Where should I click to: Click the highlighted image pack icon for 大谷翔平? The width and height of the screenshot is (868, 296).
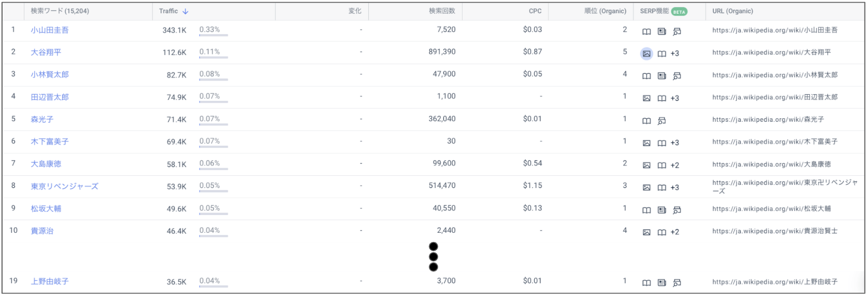[646, 53]
